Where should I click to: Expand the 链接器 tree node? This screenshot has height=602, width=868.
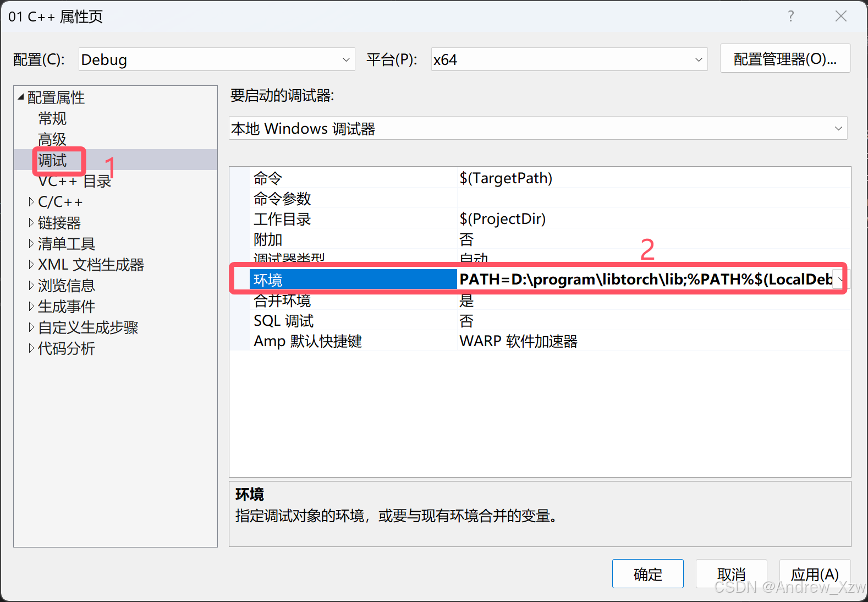[x=31, y=223]
